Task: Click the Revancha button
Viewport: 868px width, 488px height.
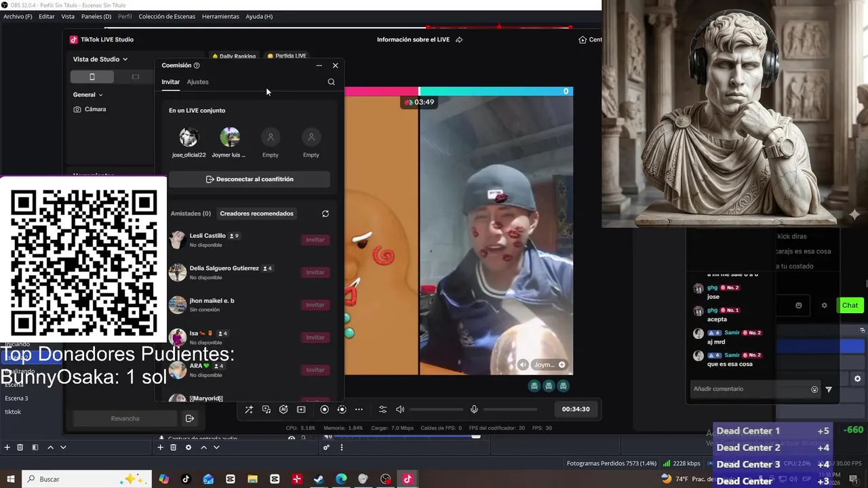Action: [x=125, y=418]
